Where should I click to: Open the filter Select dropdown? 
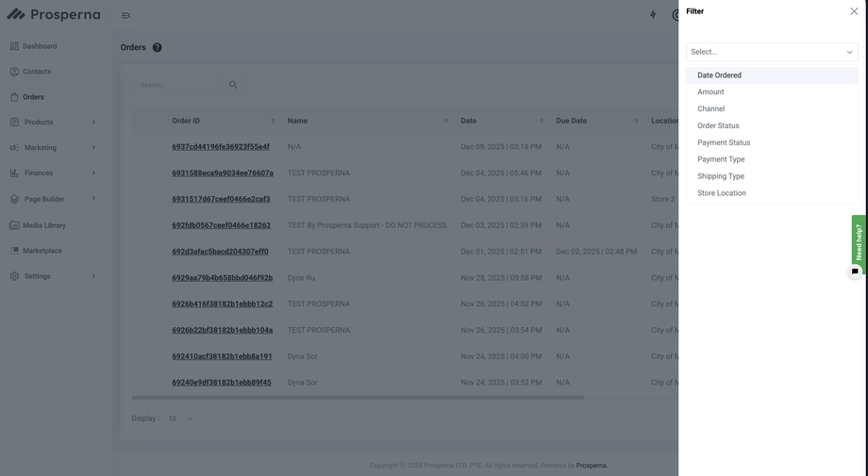pos(771,52)
